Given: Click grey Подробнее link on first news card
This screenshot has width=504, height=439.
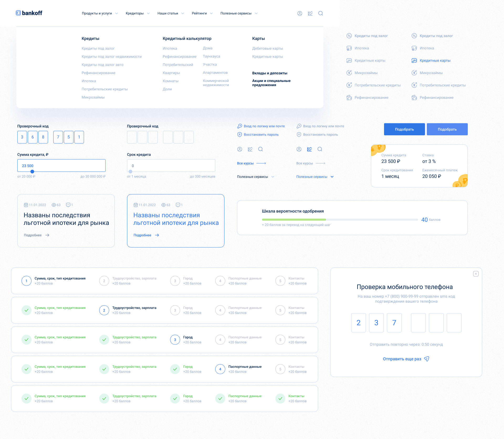Looking at the screenshot, I should pyautogui.click(x=33, y=235).
